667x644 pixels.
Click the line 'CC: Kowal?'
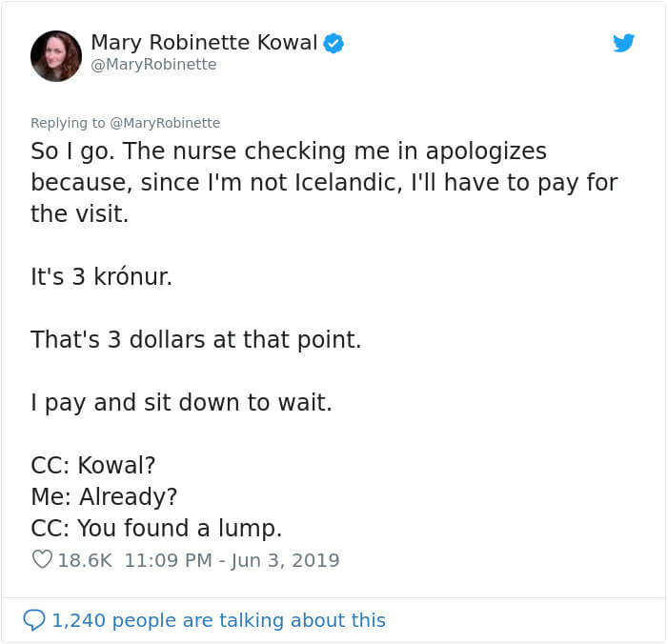pyautogui.click(x=92, y=465)
